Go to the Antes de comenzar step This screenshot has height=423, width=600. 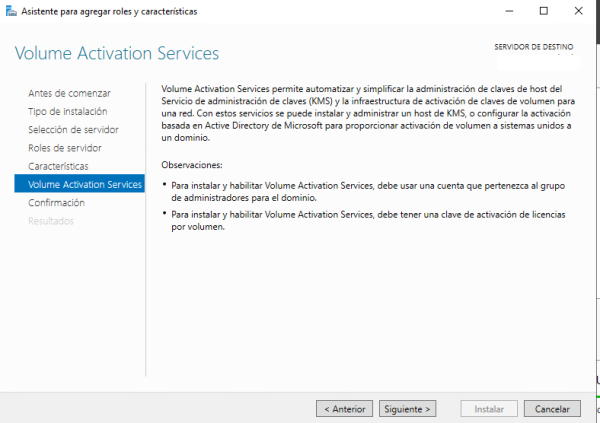(x=69, y=93)
